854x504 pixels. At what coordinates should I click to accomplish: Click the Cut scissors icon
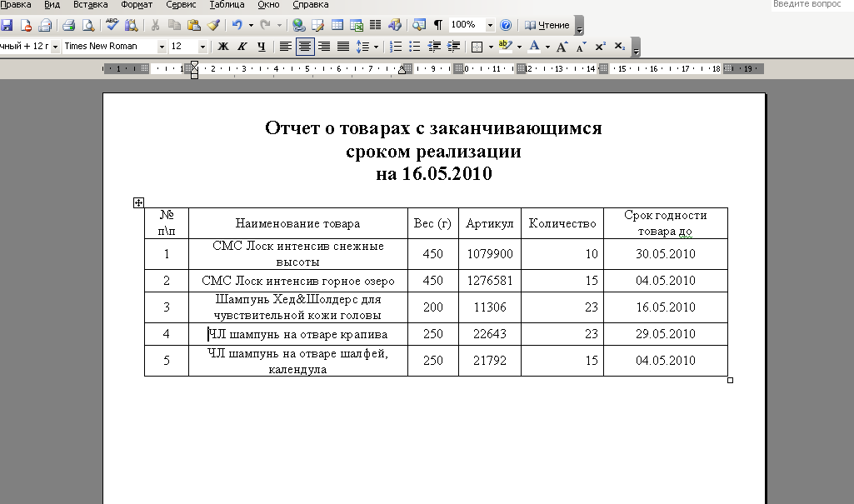point(155,25)
